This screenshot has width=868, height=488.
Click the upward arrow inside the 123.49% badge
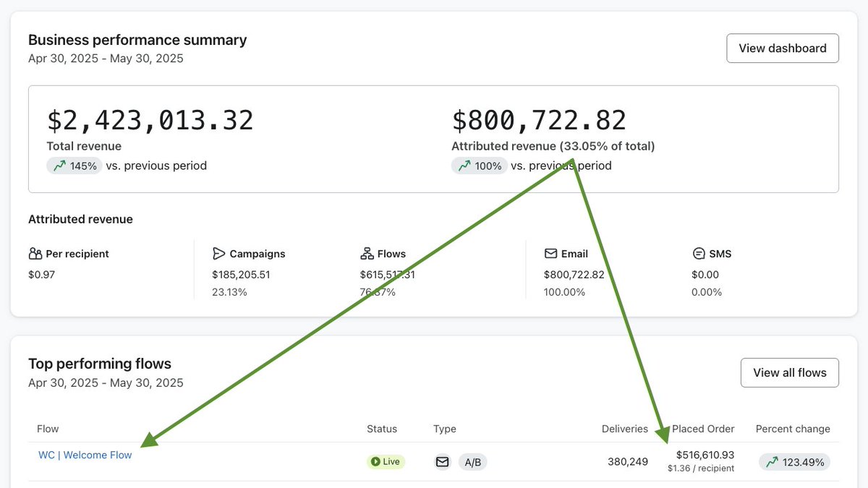click(771, 461)
